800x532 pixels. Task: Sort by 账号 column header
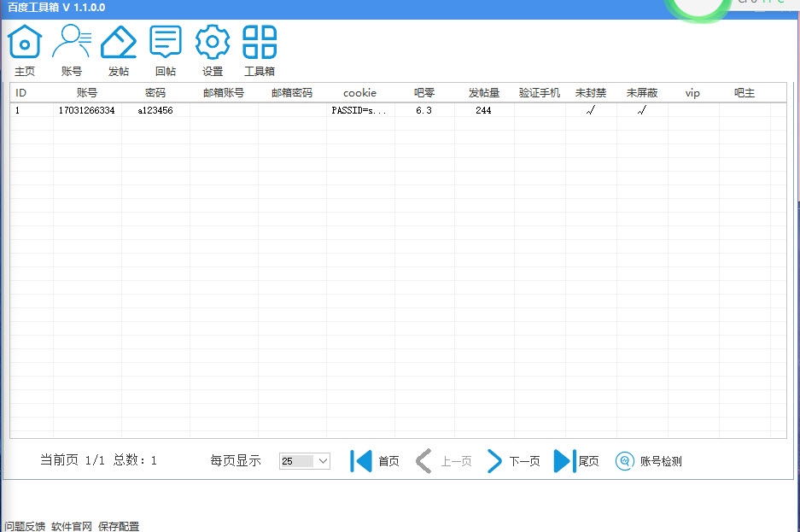[x=87, y=93]
